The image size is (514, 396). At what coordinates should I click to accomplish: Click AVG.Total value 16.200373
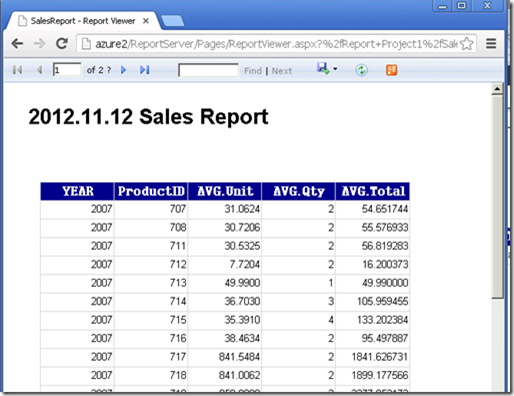pyautogui.click(x=385, y=265)
